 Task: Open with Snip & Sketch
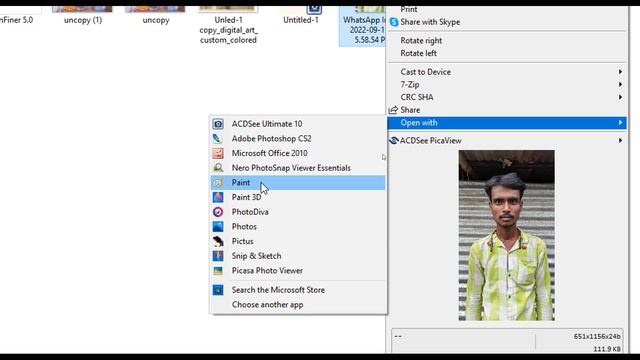tap(298, 256)
